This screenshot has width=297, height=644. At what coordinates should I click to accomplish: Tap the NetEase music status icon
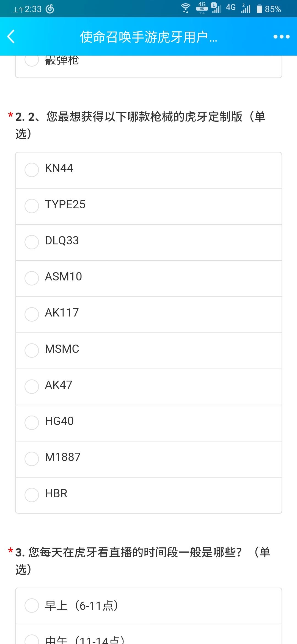pyautogui.click(x=50, y=9)
